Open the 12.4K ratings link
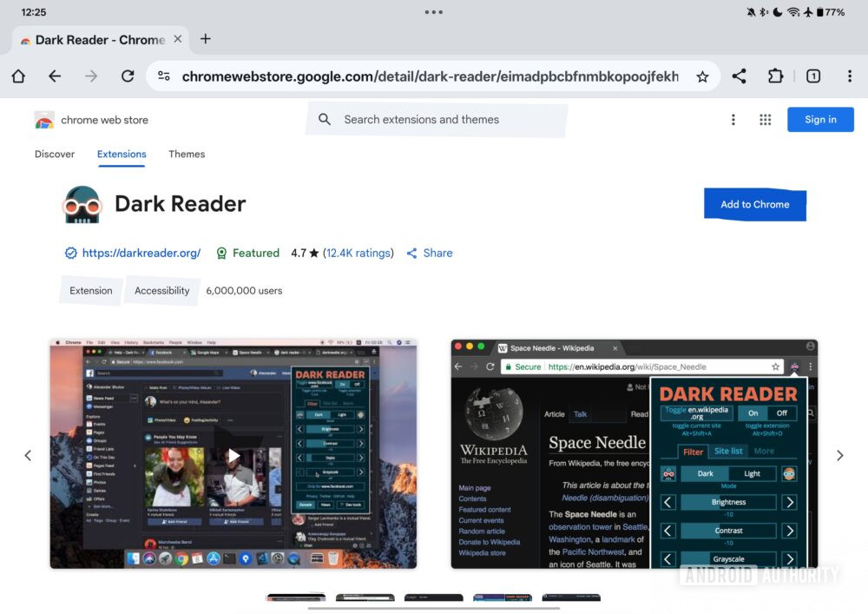Viewport: 868px width, 614px height. (x=360, y=253)
